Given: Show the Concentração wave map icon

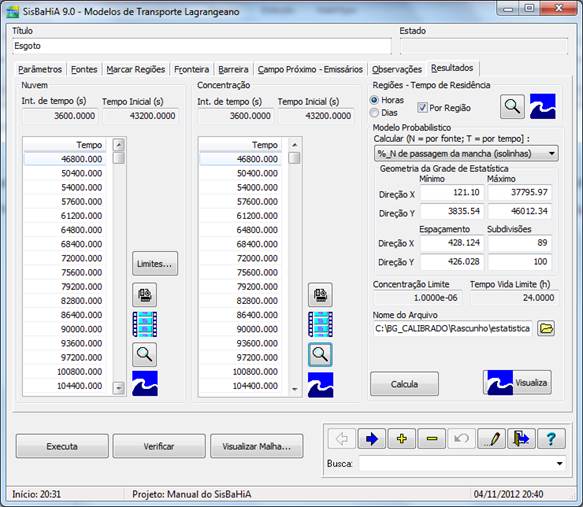Looking at the screenshot, I should tap(321, 385).
